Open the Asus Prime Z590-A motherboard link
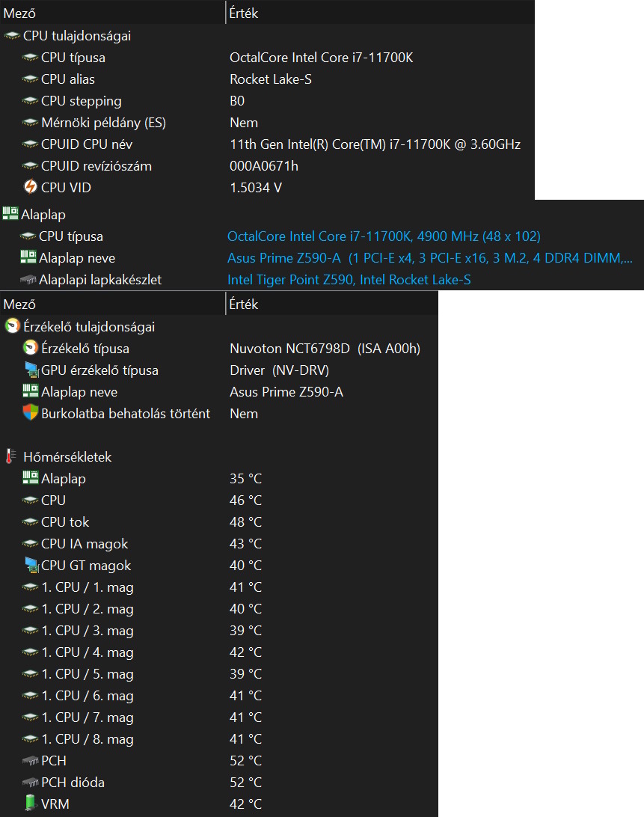The height and width of the screenshot is (817, 644). (430, 258)
